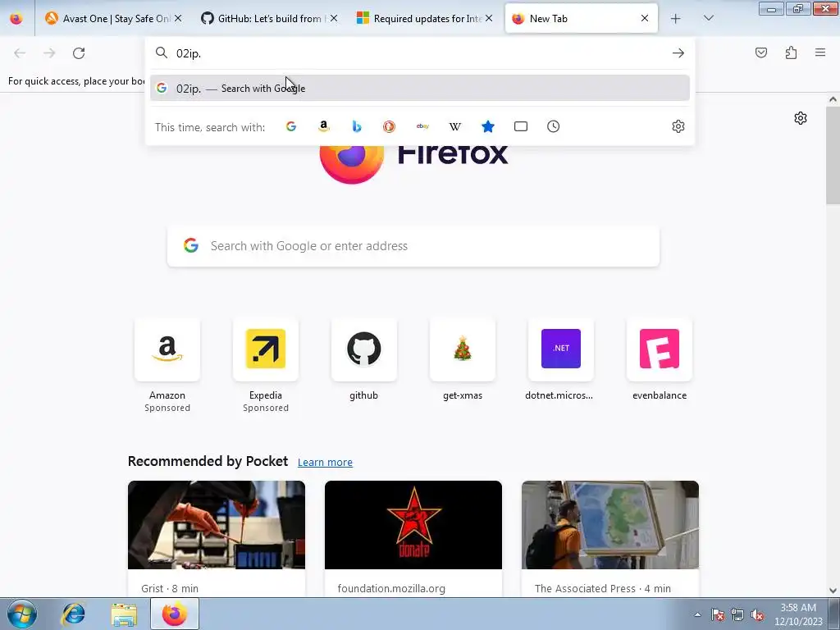Click scrollbar up arrow
Viewport: 840px width, 630px height.
coord(833,99)
